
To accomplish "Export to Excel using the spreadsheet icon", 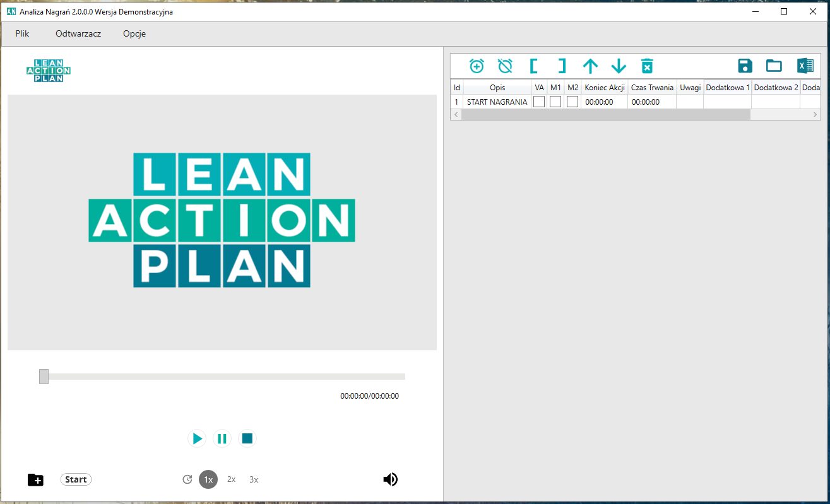I will tap(805, 66).
